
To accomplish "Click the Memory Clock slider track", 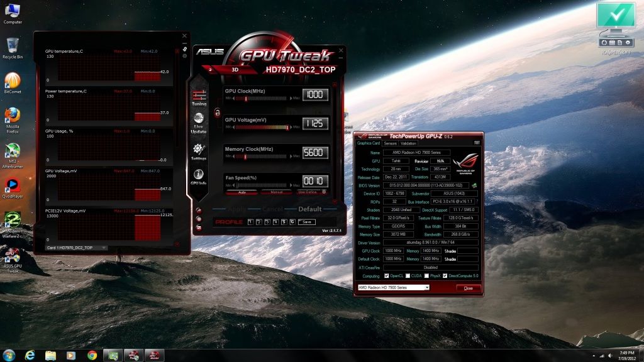I will (262, 156).
